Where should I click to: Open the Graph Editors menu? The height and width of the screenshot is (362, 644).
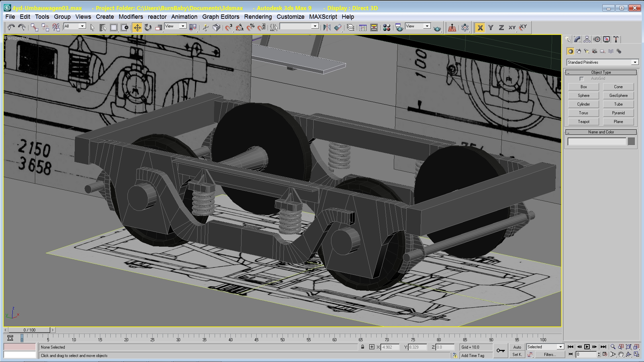point(220,17)
